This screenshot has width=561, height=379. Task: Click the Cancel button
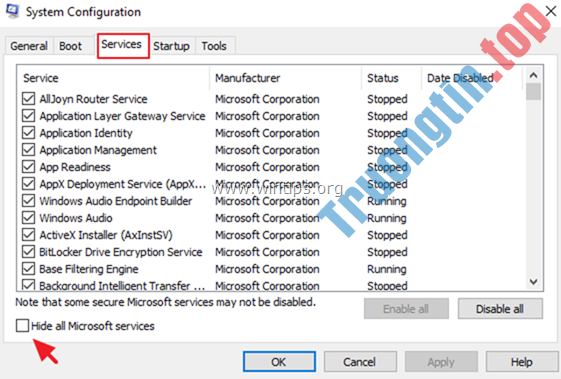(360, 362)
